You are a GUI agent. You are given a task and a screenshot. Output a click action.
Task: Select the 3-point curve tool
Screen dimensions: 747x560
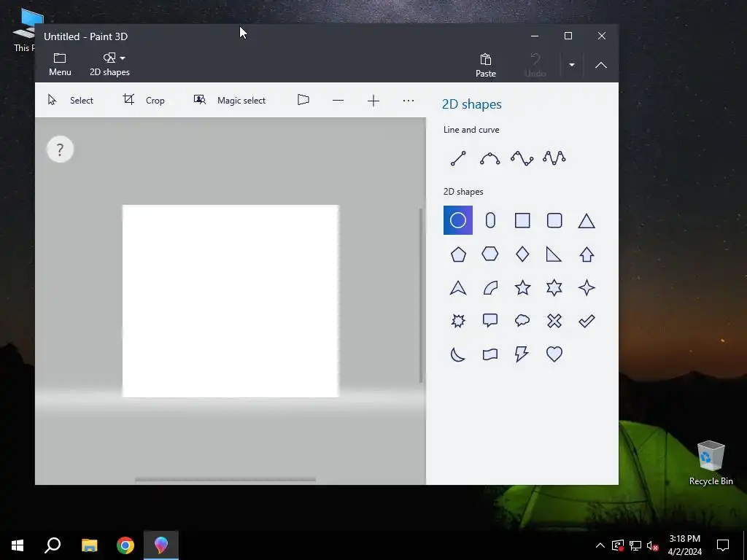coord(490,158)
